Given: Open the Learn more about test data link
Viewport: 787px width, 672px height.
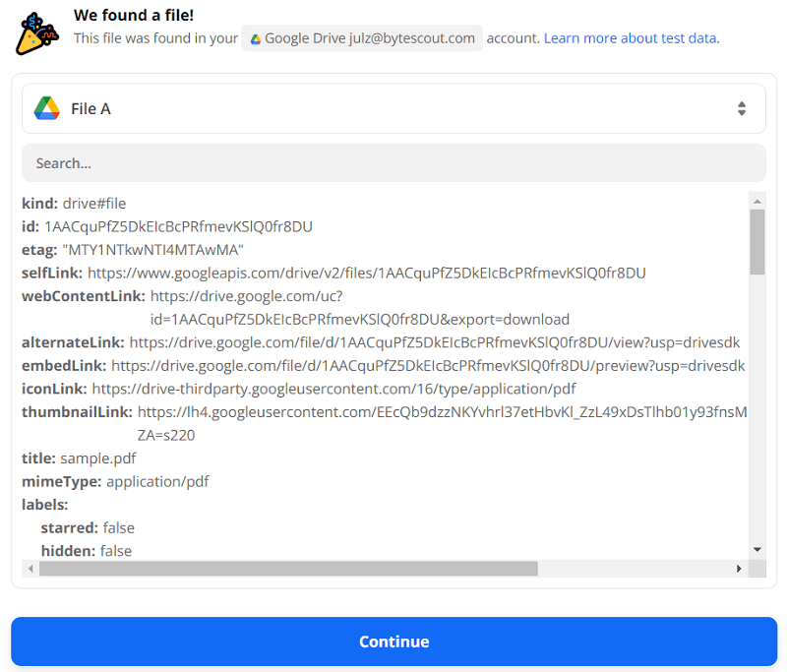Looking at the screenshot, I should tap(631, 38).
